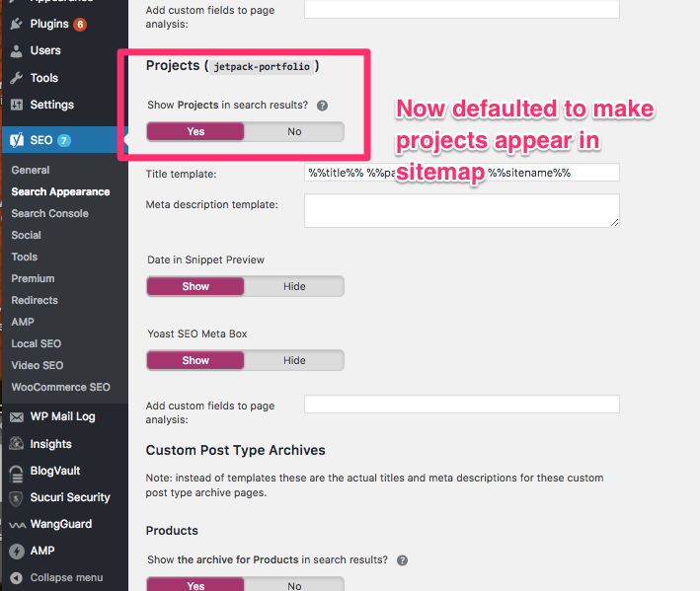Select Show for Yoast SEO Meta Box

click(195, 360)
